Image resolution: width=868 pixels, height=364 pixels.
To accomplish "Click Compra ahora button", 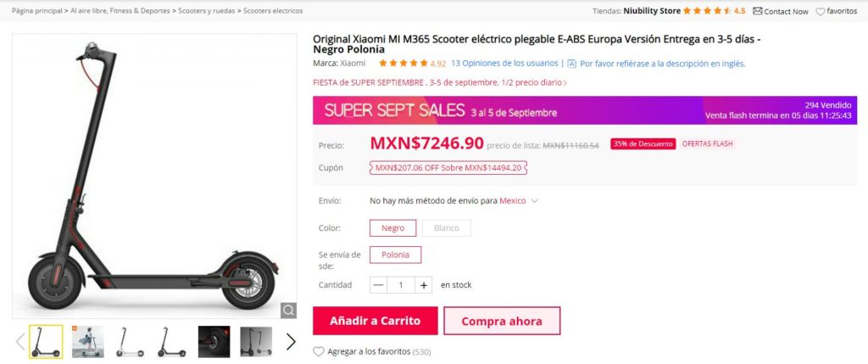I will (502, 321).
